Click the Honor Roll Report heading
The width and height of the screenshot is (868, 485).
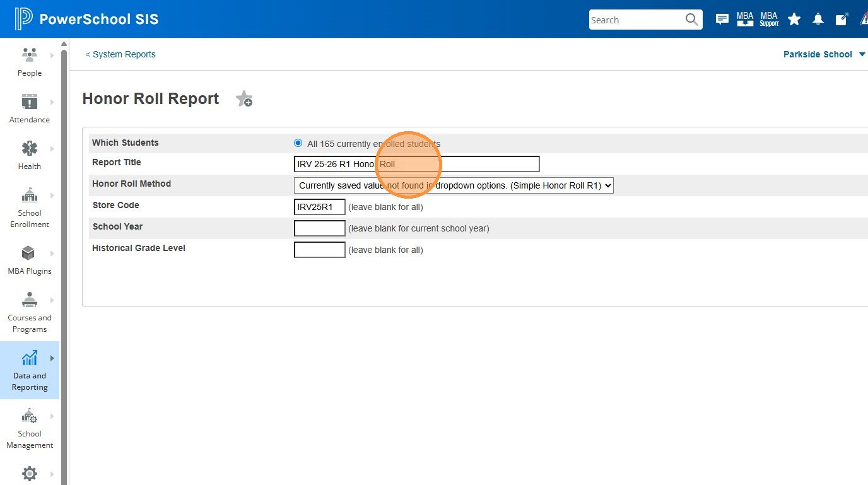pyautogui.click(x=151, y=99)
